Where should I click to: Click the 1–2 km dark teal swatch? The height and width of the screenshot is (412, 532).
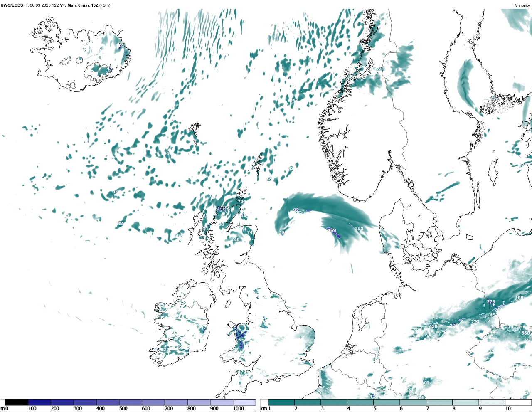(281, 402)
